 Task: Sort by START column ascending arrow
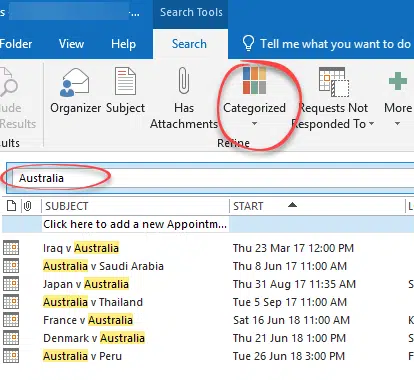pyautogui.click(x=292, y=205)
